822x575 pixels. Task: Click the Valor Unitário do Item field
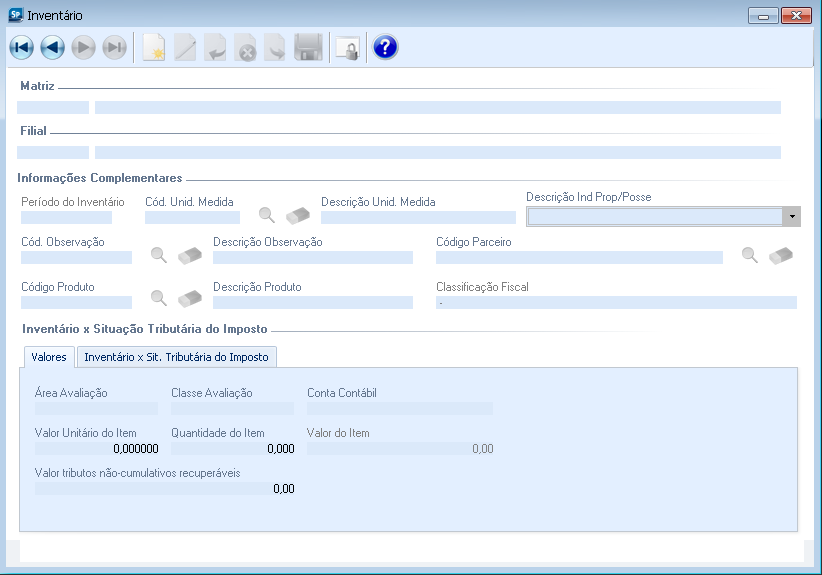point(96,449)
